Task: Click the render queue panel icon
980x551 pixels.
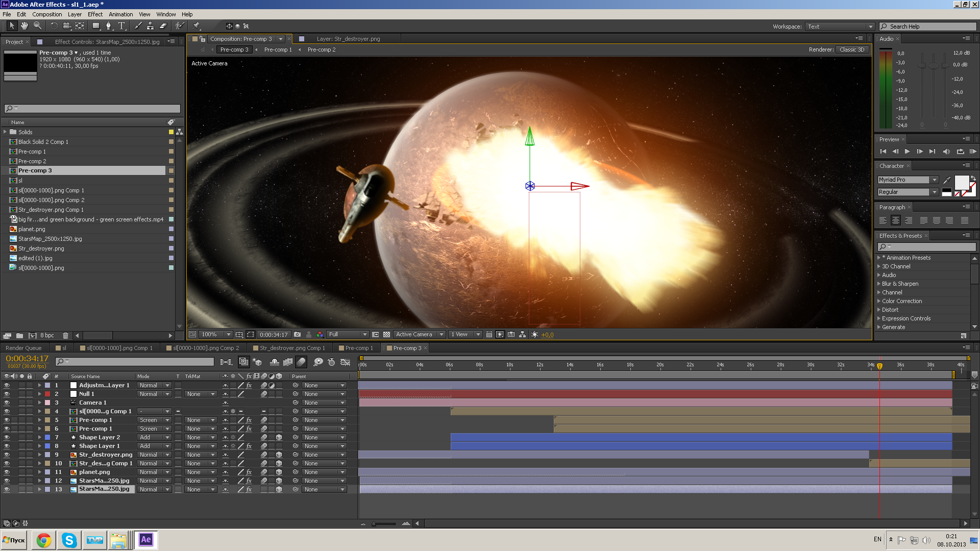Action: pyautogui.click(x=23, y=348)
